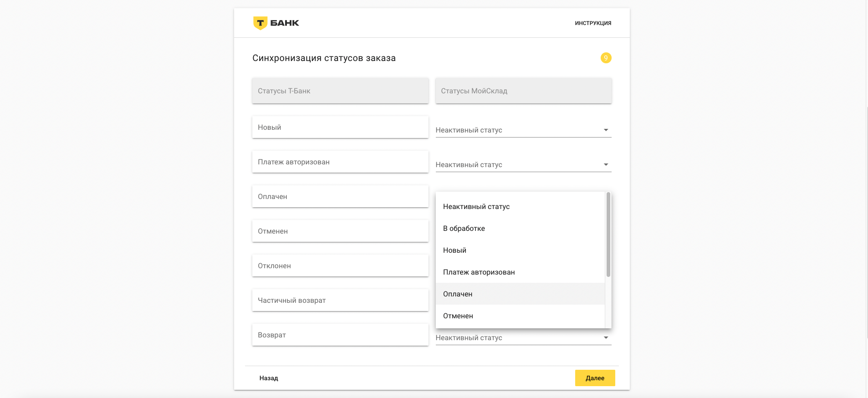Choose В обработке in the dropdown list
This screenshot has width=868, height=398.
[x=464, y=229]
